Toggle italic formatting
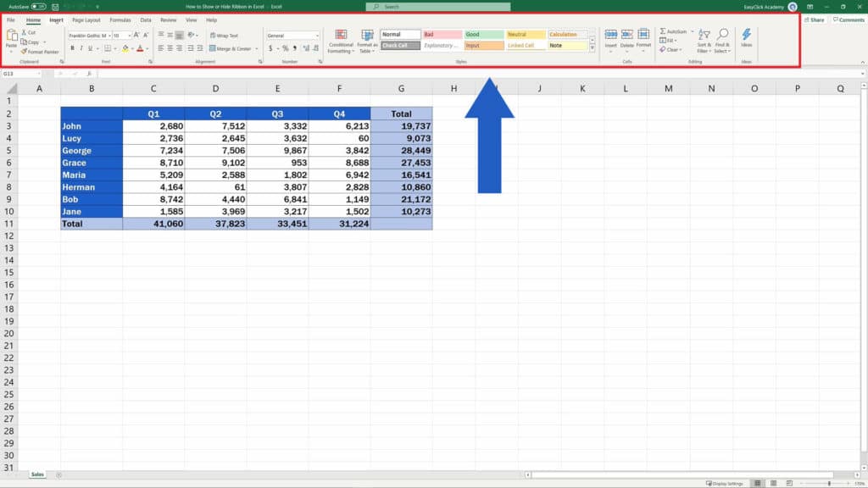The image size is (868, 488). (81, 47)
